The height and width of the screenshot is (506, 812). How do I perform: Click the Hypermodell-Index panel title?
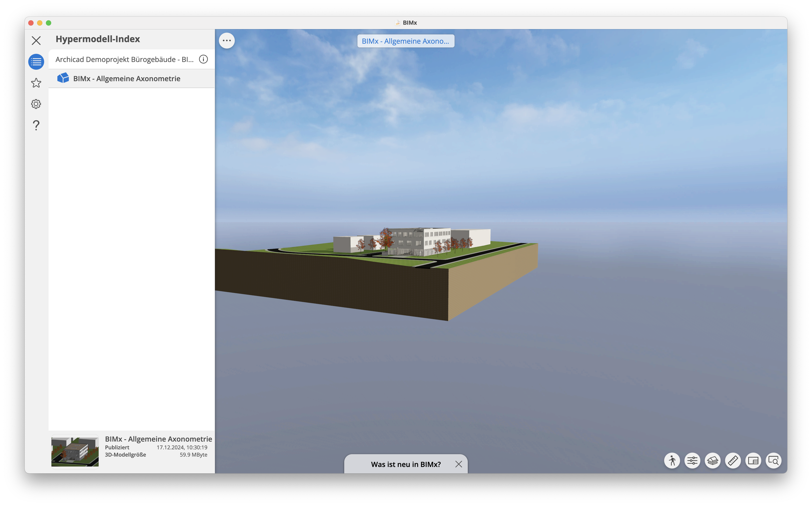(x=98, y=39)
